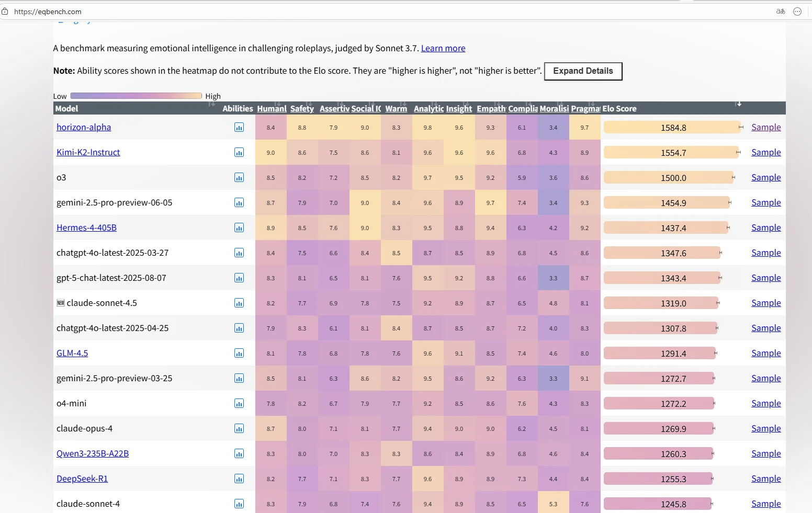The width and height of the screenshot is (812, 513).
Task: View the ability chart for DeepSeek-R1
Action: click(x=239, y=479)
